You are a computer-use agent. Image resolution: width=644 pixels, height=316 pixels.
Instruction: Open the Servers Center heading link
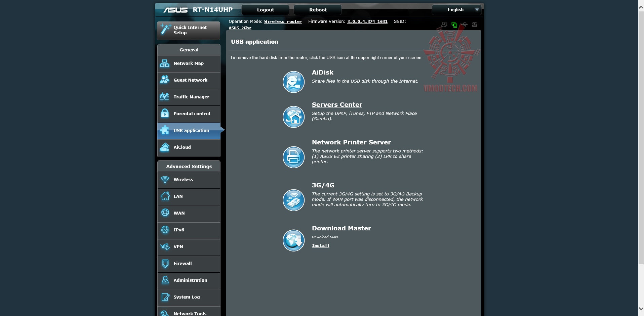pos(337,105)
